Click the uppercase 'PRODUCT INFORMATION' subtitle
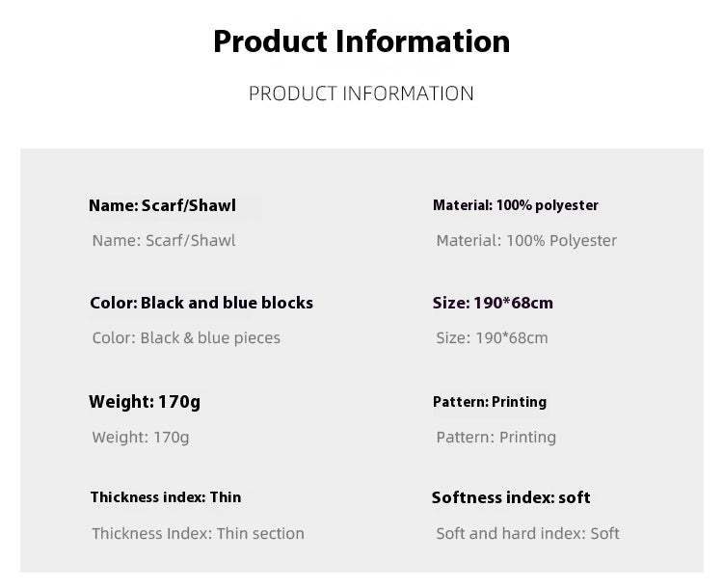The height and width of the screenshot is (588, 723). pyautogui.click(x=361, y=94)
